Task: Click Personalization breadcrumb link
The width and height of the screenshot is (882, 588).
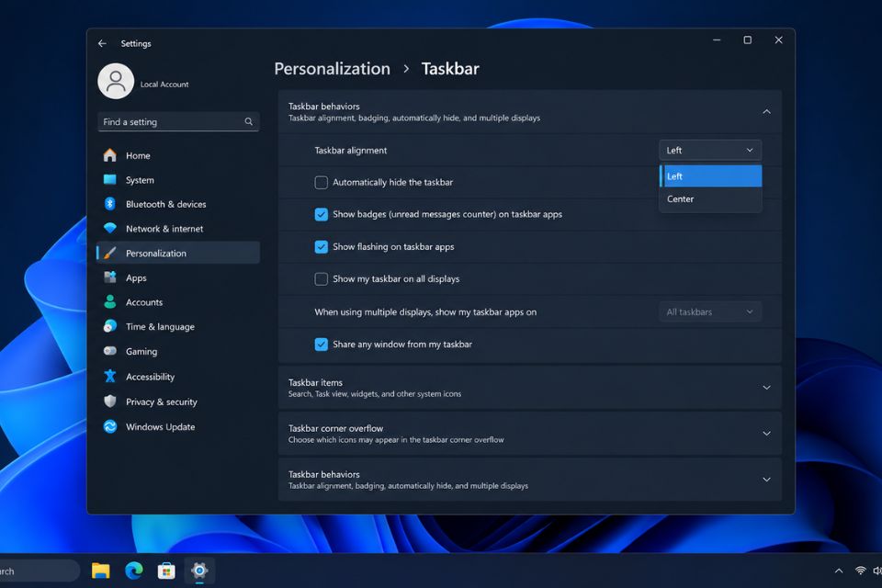Action: click(332, 69)
